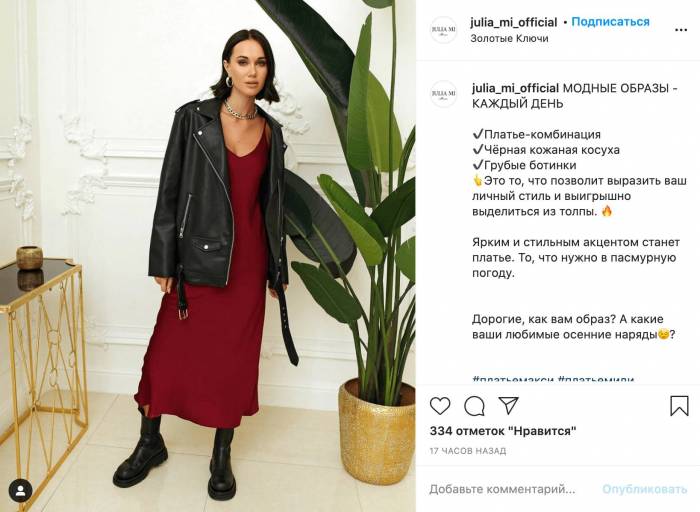Share post using paper plane icon

(x=508, y=405)
